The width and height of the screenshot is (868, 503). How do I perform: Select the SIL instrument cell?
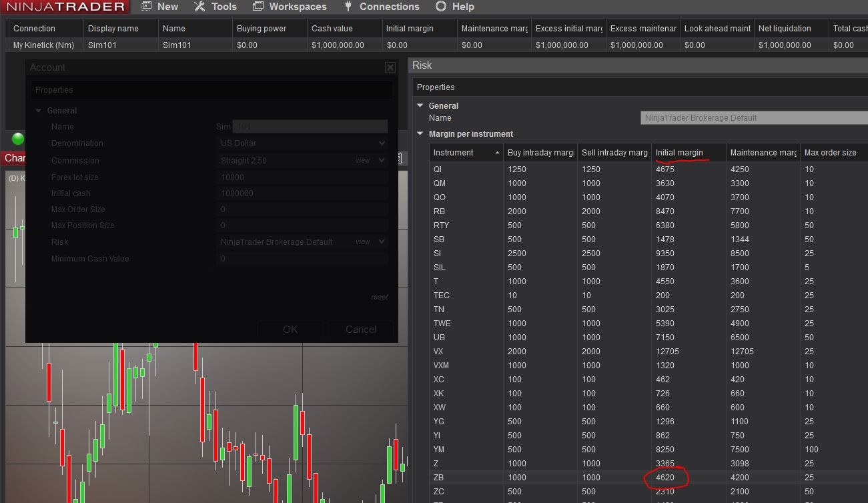pyautogui.click(x=466, y=268)
